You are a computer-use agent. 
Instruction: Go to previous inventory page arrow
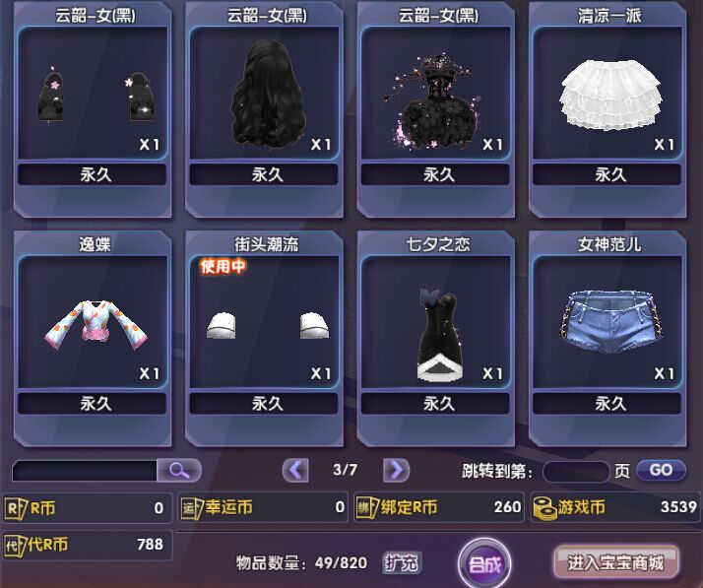coord(295,470)
